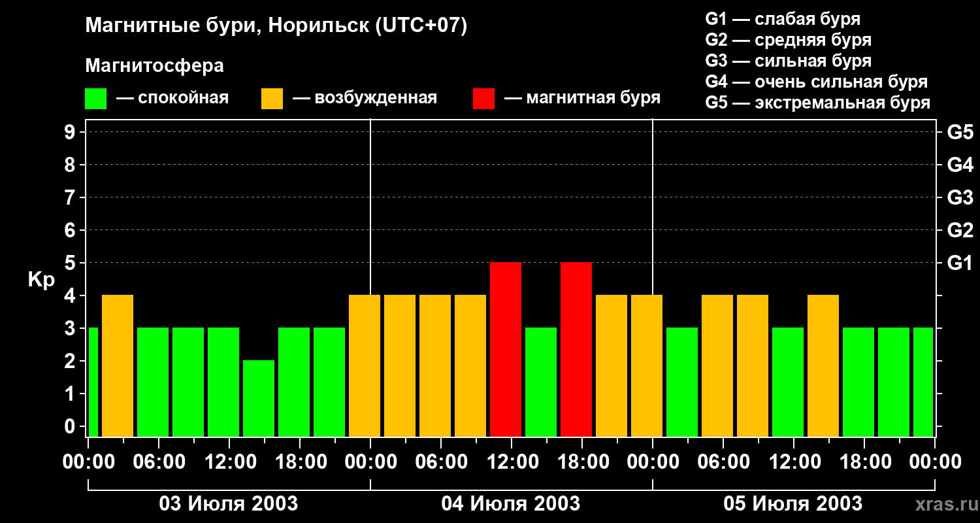
Task: Click the 05 Июля 2003 date label
Action: point(793,504)
